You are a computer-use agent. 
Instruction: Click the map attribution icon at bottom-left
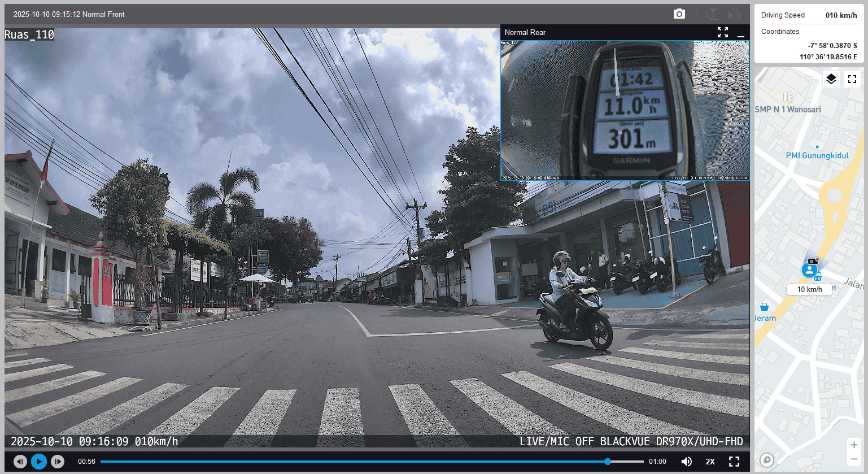coord(766,460)
